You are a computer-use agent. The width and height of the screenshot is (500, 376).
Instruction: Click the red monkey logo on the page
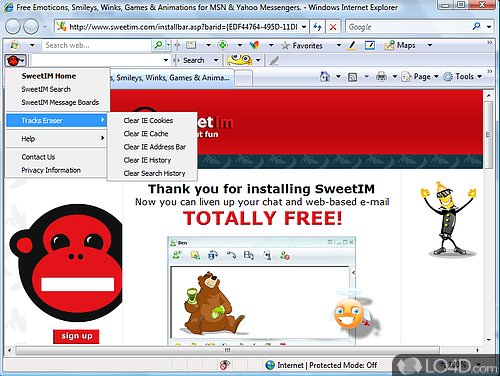click(66, 263)
